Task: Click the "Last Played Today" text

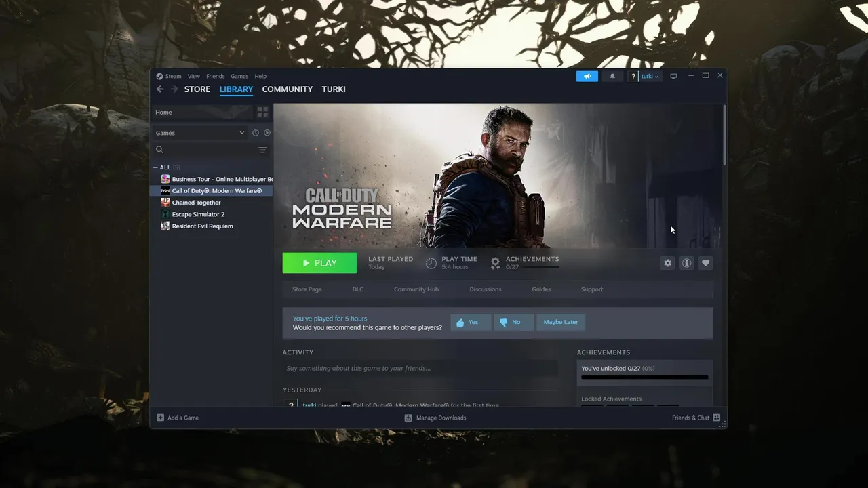Action: point(391,263)
